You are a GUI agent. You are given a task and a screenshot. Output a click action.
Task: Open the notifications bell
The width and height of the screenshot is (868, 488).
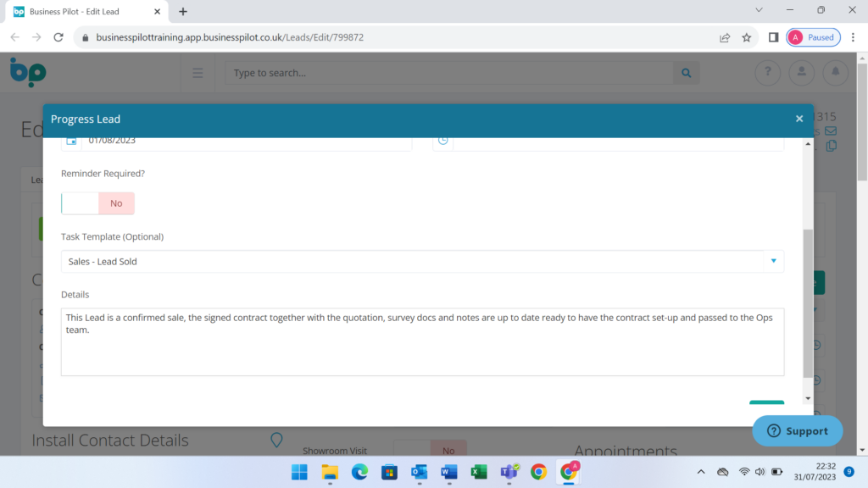click(x=834, y=73)
